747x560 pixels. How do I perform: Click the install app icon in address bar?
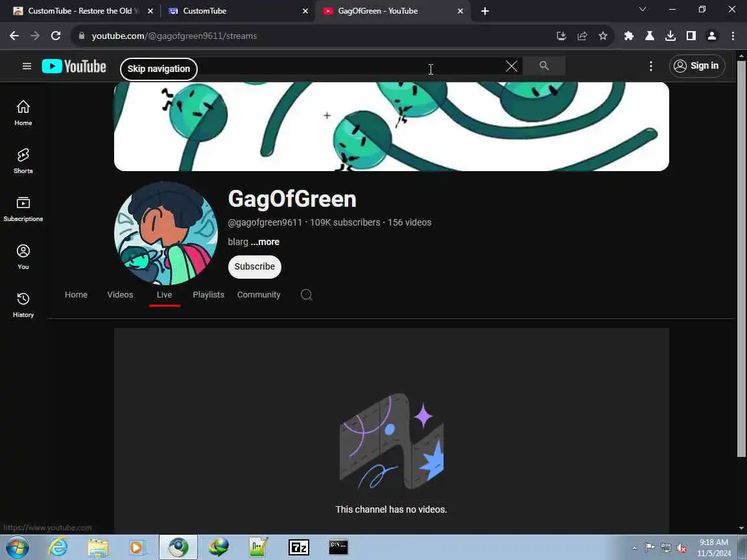[x=561, y=36]
